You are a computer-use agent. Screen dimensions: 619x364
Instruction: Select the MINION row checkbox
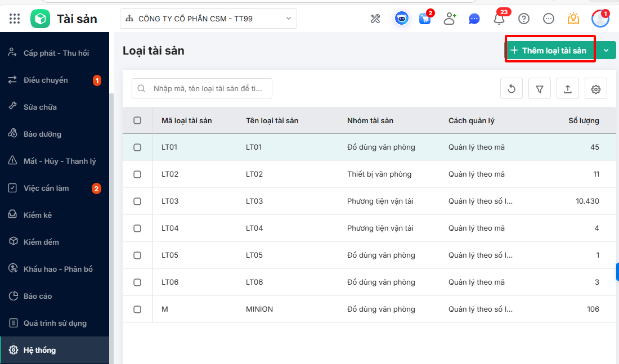coord(137,309)
